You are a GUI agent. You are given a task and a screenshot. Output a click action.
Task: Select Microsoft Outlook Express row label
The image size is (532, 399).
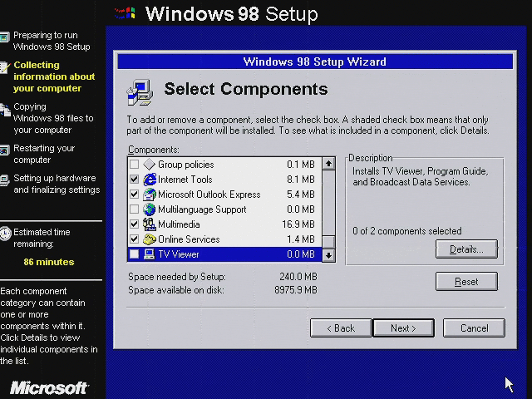coord(209,195)
